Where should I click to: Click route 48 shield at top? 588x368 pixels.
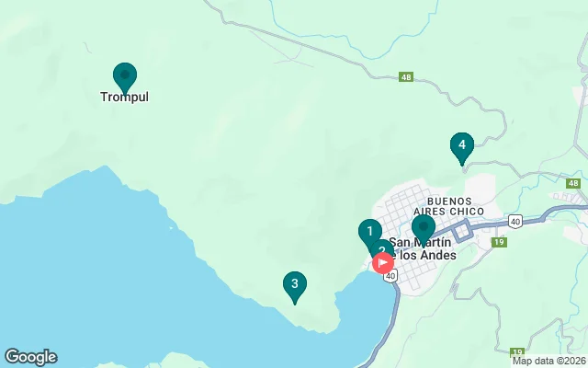point(406,77)
